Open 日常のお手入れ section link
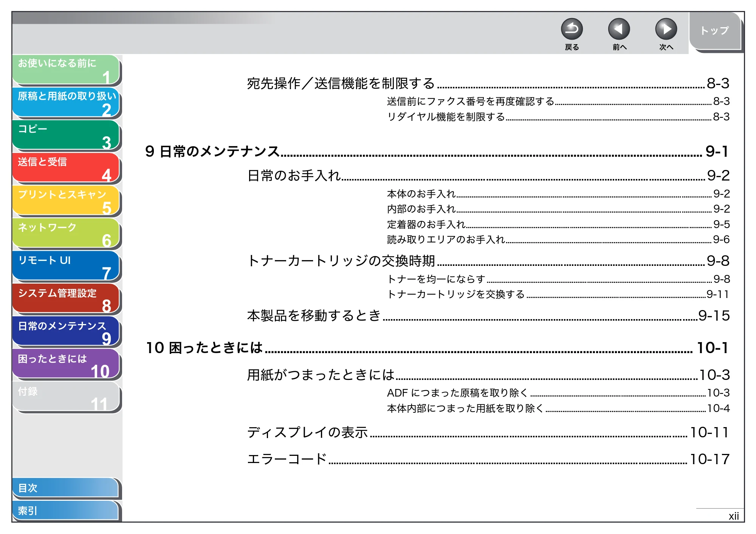This screenshot has height=534, width=756. click(488, 175)
